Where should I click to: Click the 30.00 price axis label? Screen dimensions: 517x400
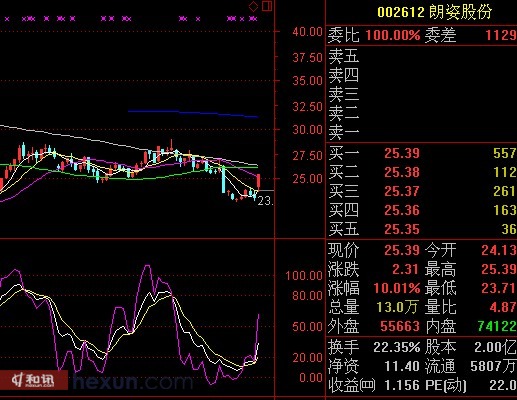pos(307,129)
